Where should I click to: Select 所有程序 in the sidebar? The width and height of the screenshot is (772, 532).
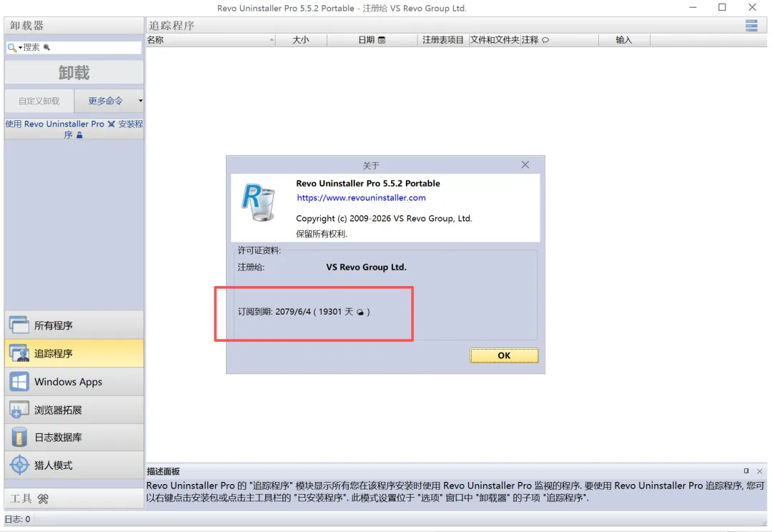[x=74, y=325]
